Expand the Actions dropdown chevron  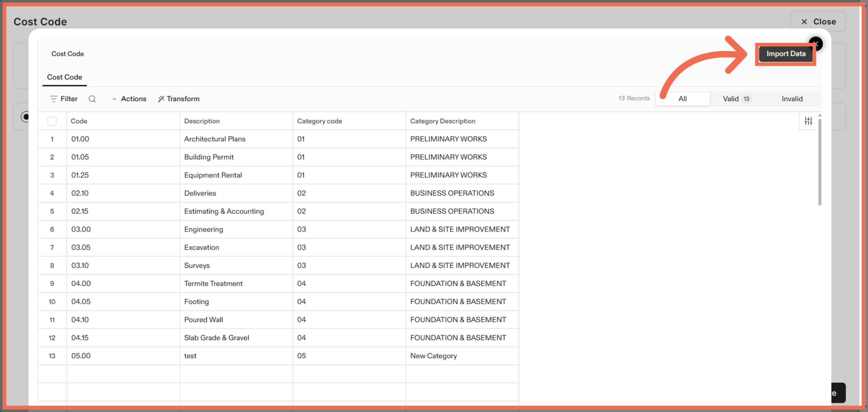(x=115, y=99)
